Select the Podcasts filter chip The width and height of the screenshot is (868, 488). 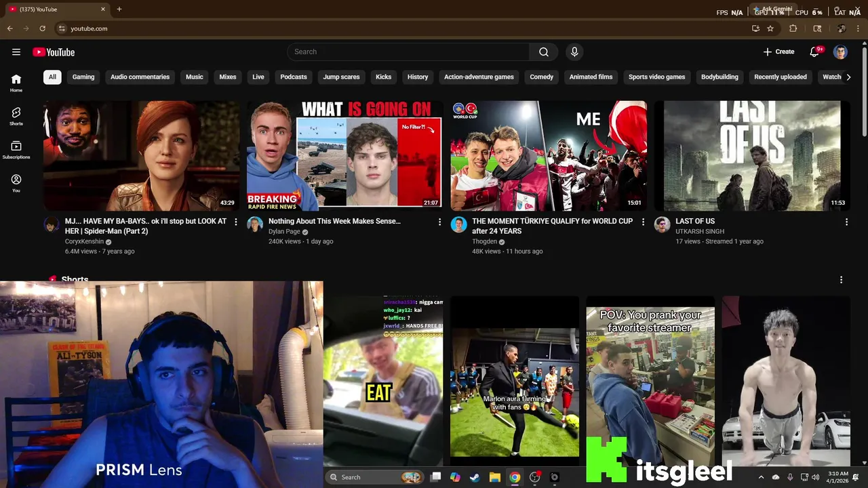point(294,77)
